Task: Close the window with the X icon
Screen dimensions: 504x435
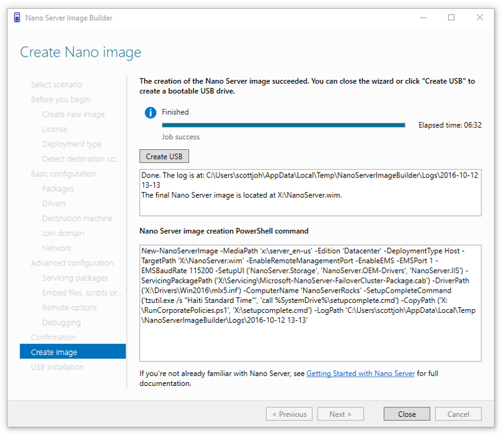Action: [x=479, y=18]
